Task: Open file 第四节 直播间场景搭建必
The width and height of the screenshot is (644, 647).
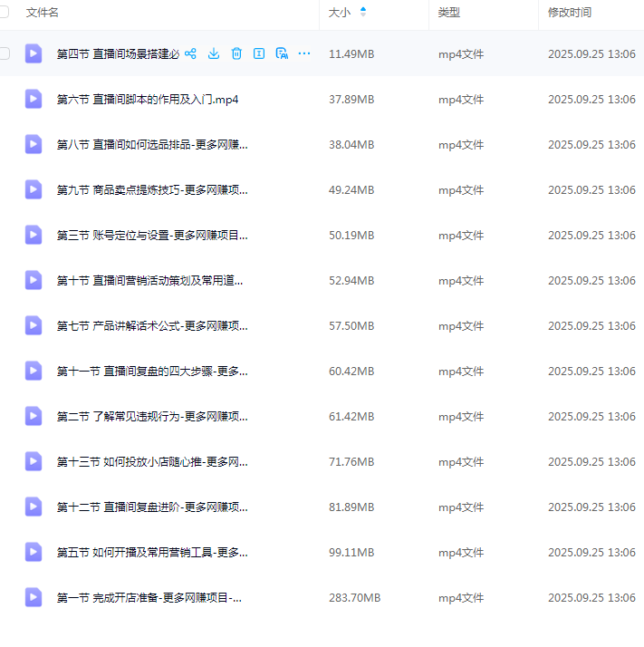Action: (118, 54)
